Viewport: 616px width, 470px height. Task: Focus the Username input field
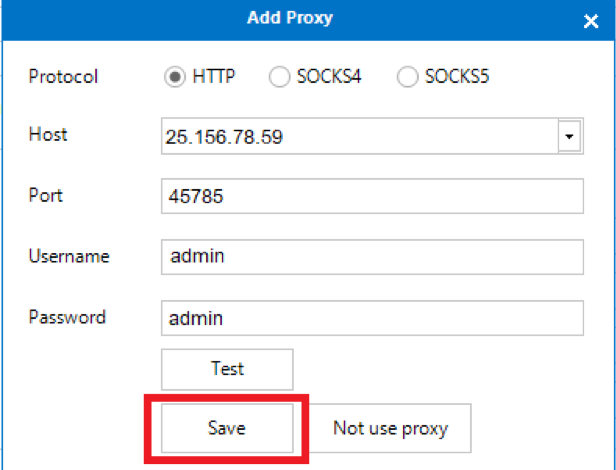(x=372, y=257)
